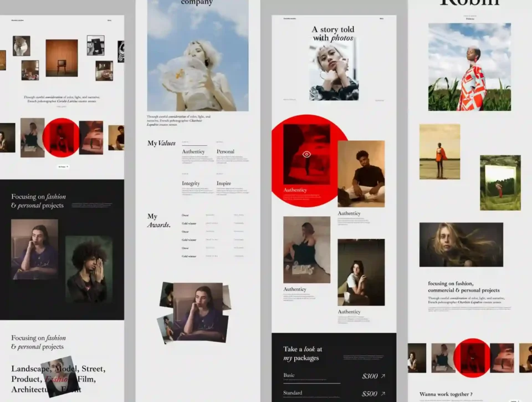The width and height of the screenshot is (532, 402).
Task: Open Menu link in the third page header
Action: point(381,18)
